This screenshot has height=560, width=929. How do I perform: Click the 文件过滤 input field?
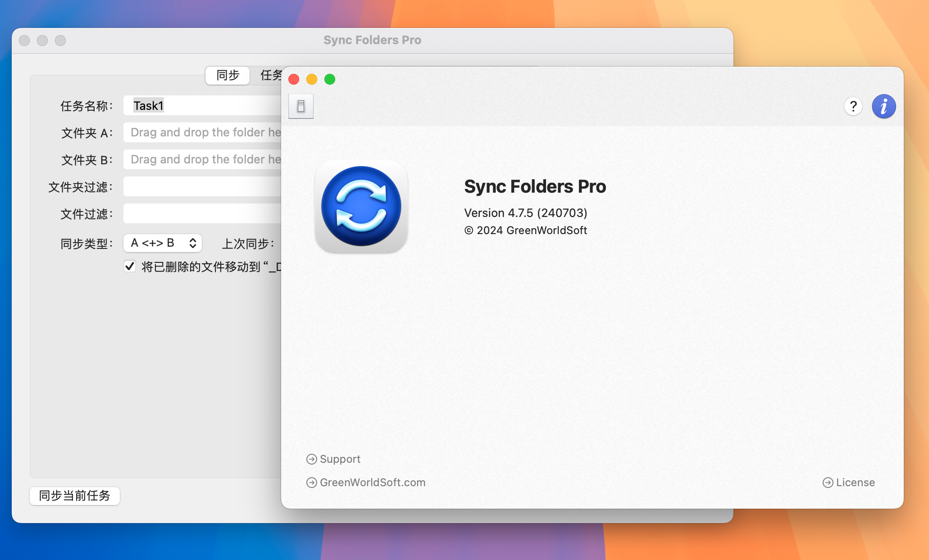pyautogui.click(x=202, y=213)
